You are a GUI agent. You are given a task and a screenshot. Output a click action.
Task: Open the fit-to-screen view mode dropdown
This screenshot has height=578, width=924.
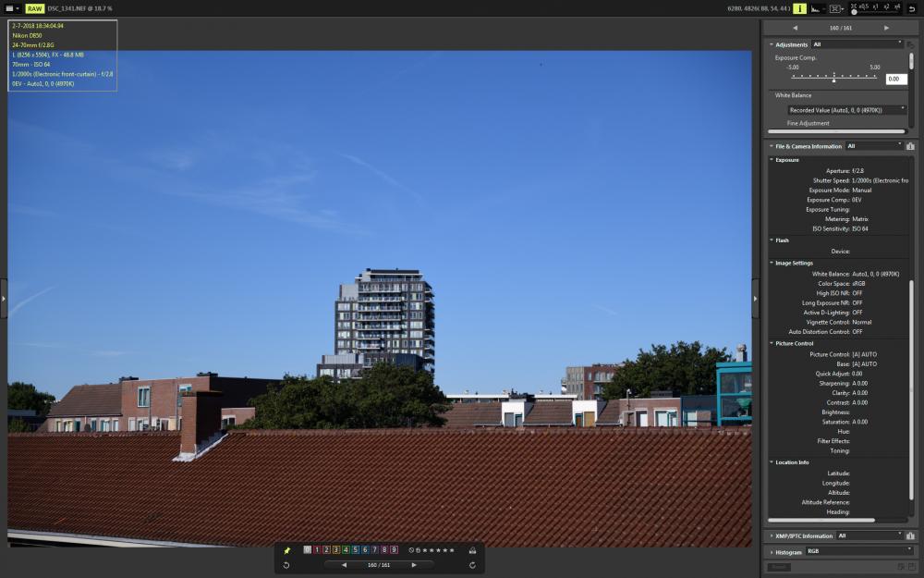tap(835, 8)
